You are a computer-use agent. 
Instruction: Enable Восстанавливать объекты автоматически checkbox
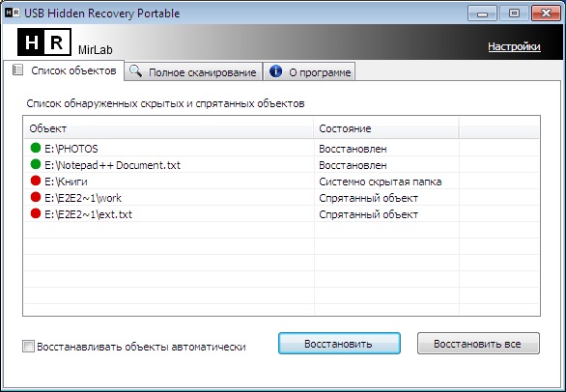tap(28, 347)
